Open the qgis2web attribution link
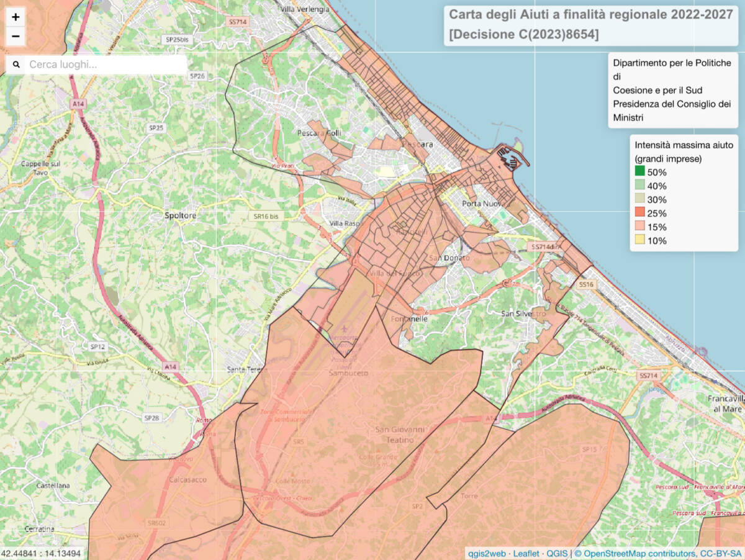 (x=488, y=553)
